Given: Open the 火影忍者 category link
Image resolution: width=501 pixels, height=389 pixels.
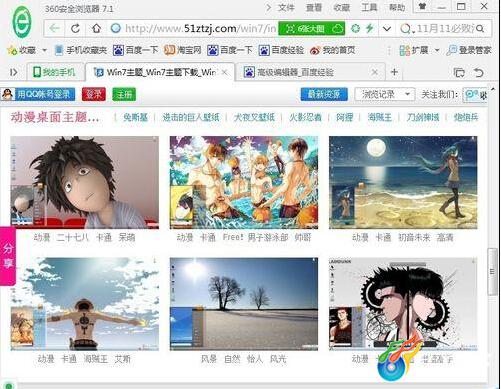Looking at the screenshot, I should (x=305, y=117).
